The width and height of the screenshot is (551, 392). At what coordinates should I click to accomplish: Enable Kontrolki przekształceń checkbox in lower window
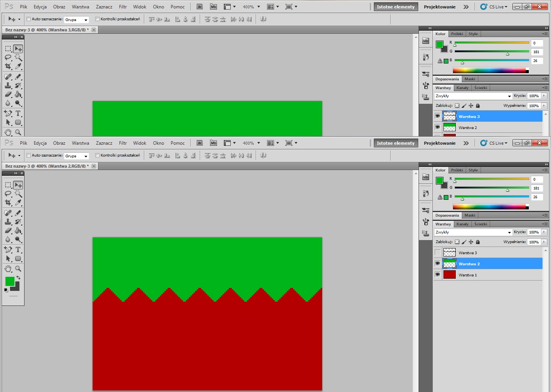click(x=97, y=155)
